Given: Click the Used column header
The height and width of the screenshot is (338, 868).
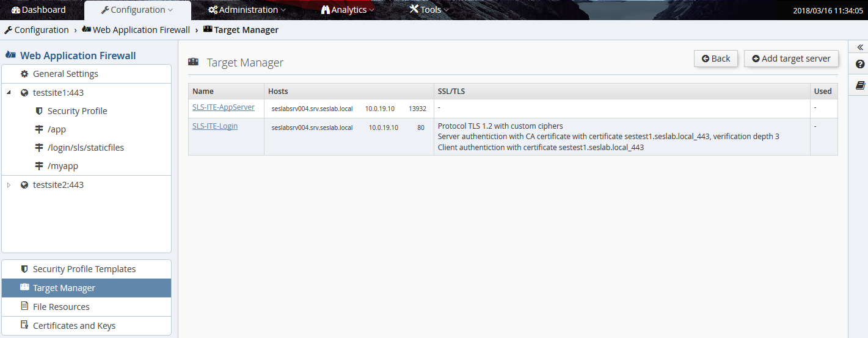Looking at the screenshot, I should 823,92.
